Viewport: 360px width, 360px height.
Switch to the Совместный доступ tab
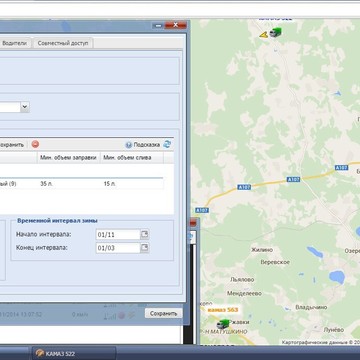tap(63, 43)
